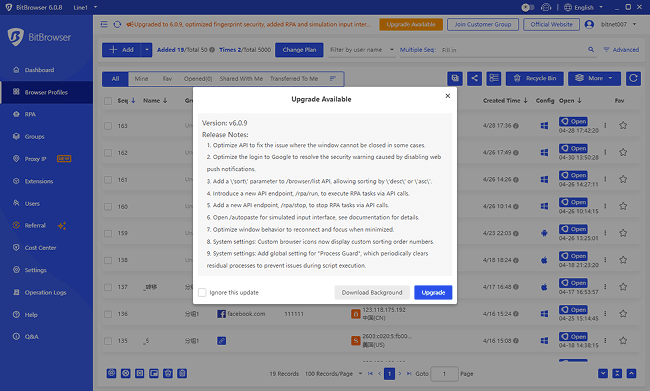The image size is (650, 391).
Task: Open the Line1 dropdown in title bar
Action: 85,7
